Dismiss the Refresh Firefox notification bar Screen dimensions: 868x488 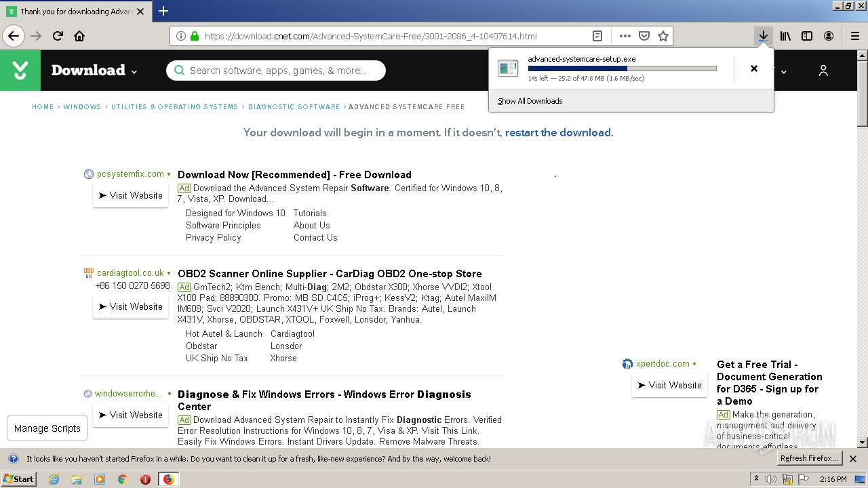(853, 459)
